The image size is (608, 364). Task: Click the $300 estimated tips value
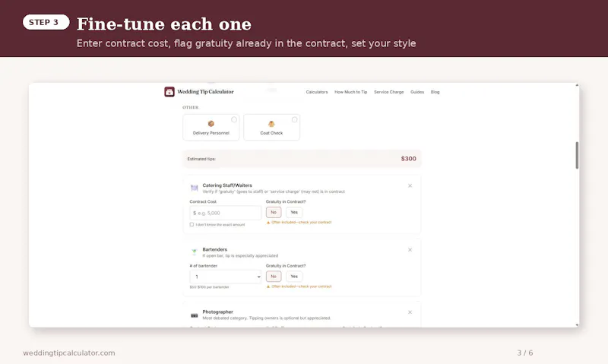[408, 159]
